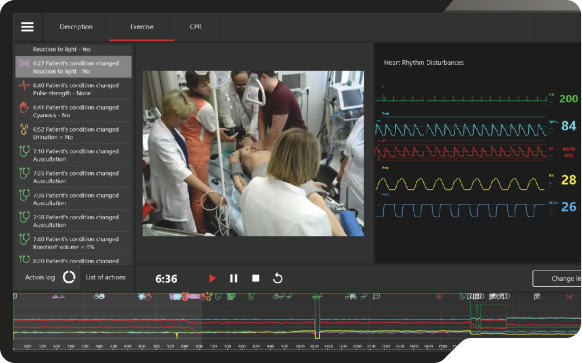582x363 pixels.
Task: Select the 7:36 Auscultation entry
Action: [x=73, y=199]
